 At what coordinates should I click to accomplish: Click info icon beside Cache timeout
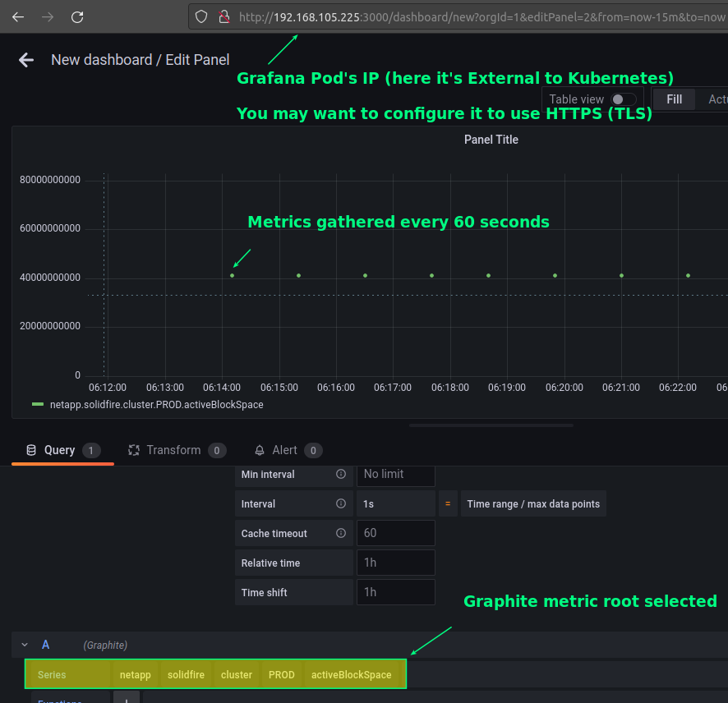coord(341,533)
